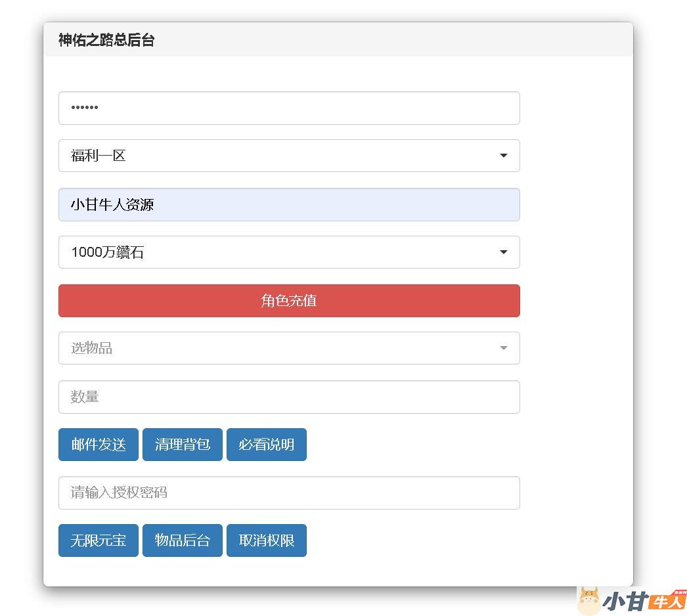Click the 数量 quantity input field
This screenshot has width=687, height=616.
coord(289,397)
